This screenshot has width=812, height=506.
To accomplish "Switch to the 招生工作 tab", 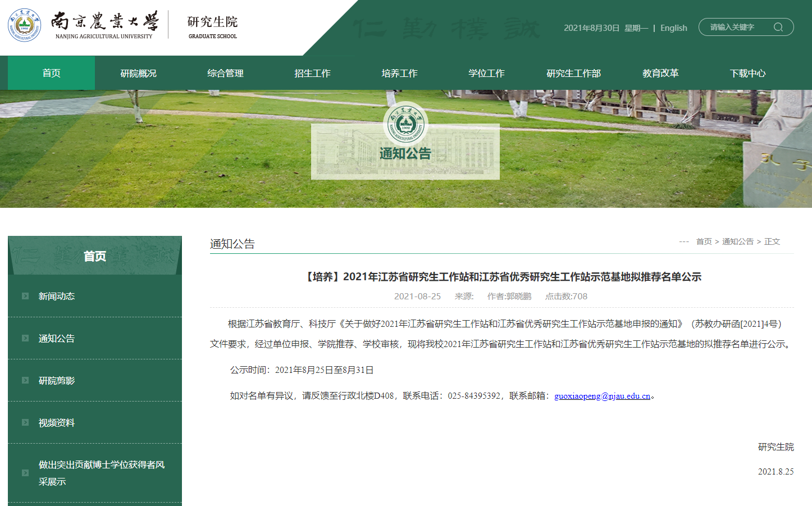I will (312, 72).
